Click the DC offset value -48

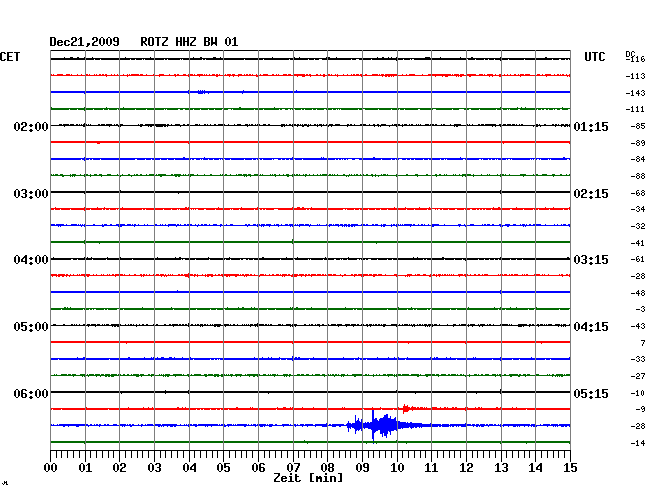click(638, 293)
